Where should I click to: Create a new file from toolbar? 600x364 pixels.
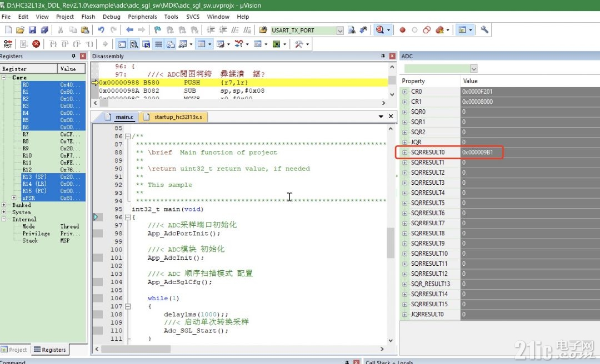pyautogui.click(x=8, y=30)
